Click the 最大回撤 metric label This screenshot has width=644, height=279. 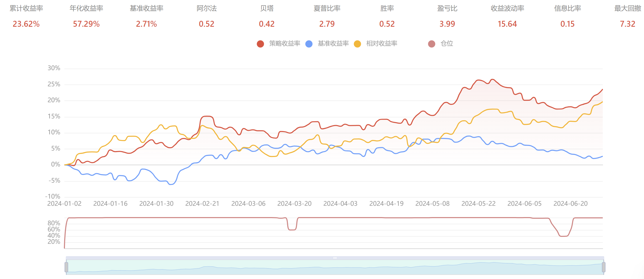click(627, 8)
